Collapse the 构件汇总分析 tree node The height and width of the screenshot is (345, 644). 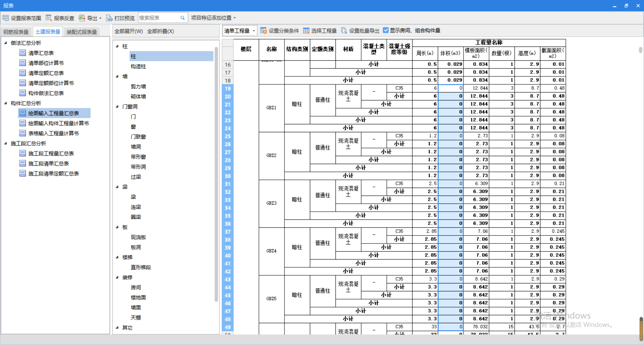coord(6,103)
